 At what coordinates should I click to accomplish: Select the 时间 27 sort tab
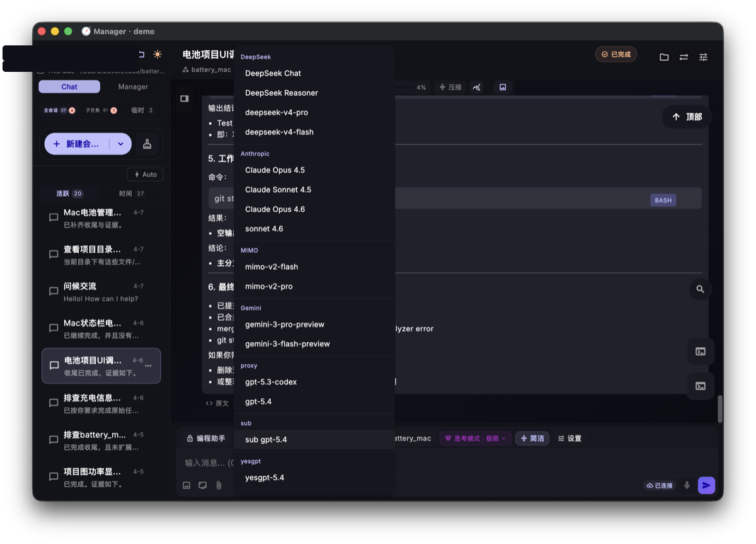132,194
